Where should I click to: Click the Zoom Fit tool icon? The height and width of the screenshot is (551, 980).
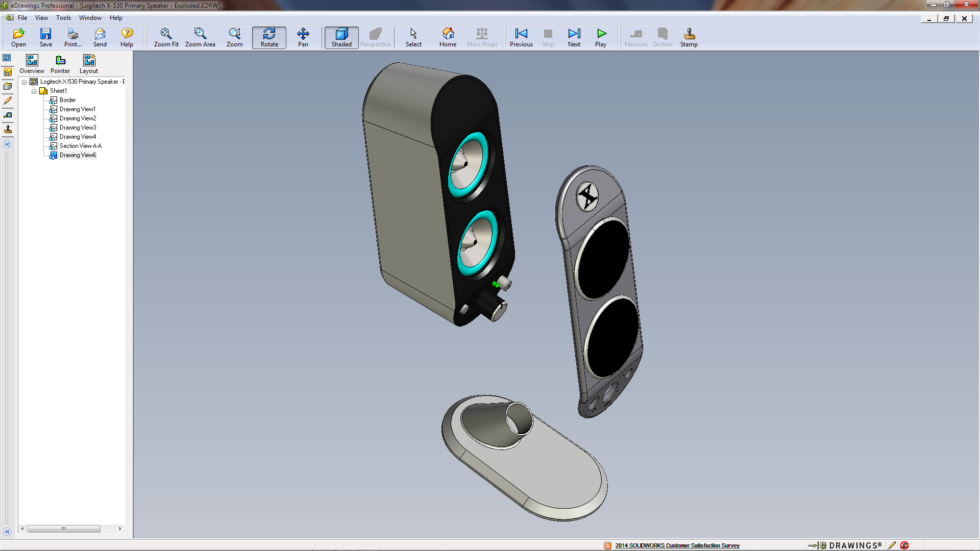point(166,34)
